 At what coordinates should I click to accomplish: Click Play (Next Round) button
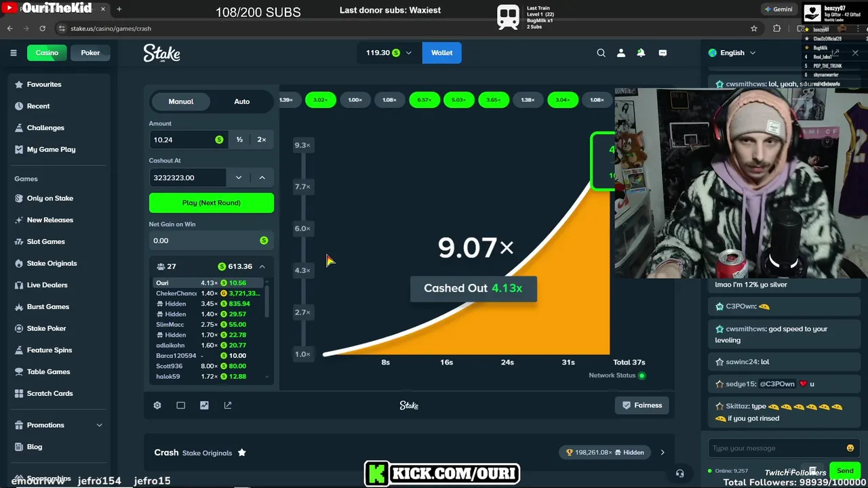(x=212, y=203)
